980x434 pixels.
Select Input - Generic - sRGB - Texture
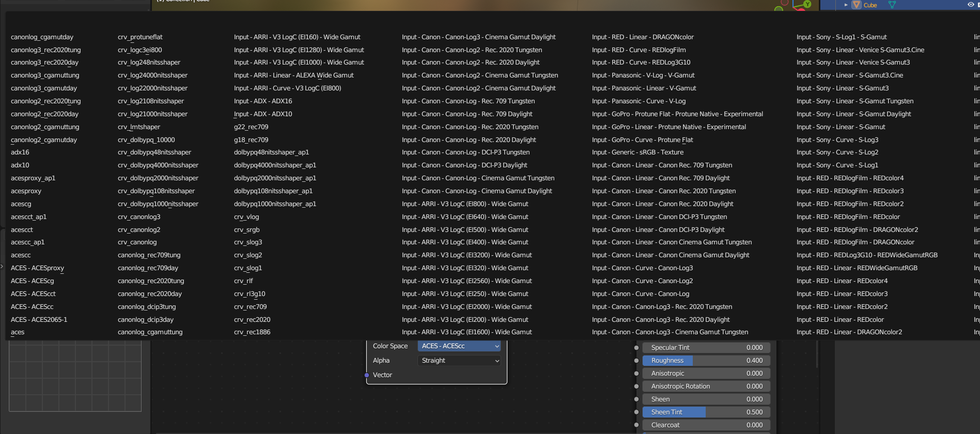[637, 152]
